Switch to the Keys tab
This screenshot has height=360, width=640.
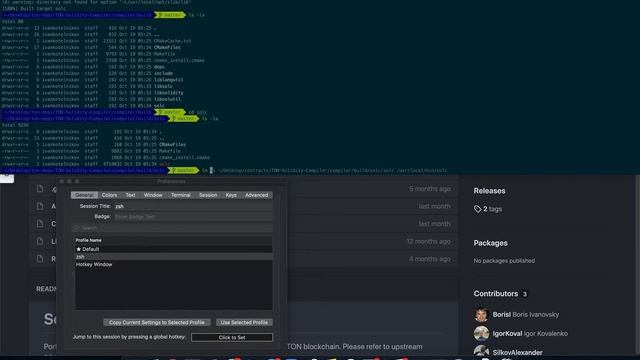(x=231, y=195)
